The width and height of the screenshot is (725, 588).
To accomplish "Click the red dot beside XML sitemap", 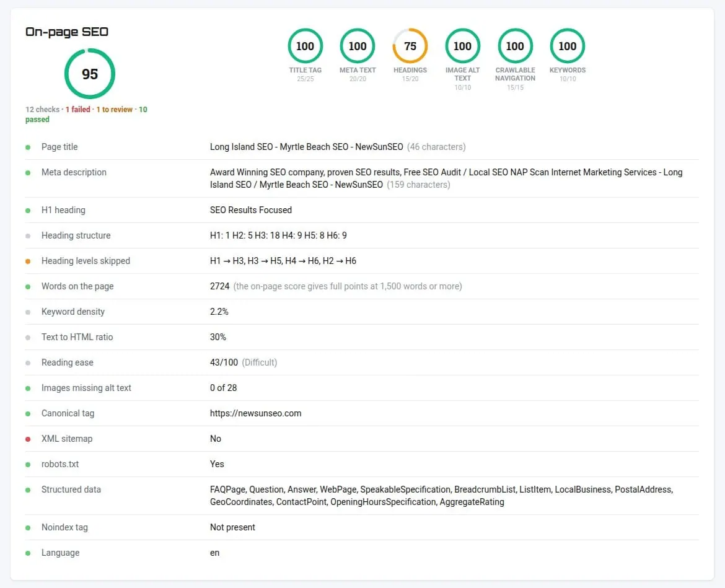I will 28,440.
